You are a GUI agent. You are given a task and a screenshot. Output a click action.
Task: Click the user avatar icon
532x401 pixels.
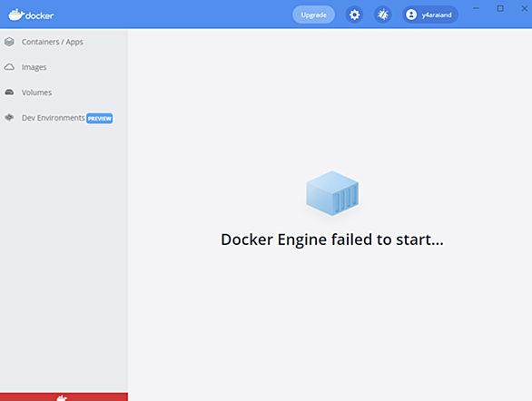[411, 15]
